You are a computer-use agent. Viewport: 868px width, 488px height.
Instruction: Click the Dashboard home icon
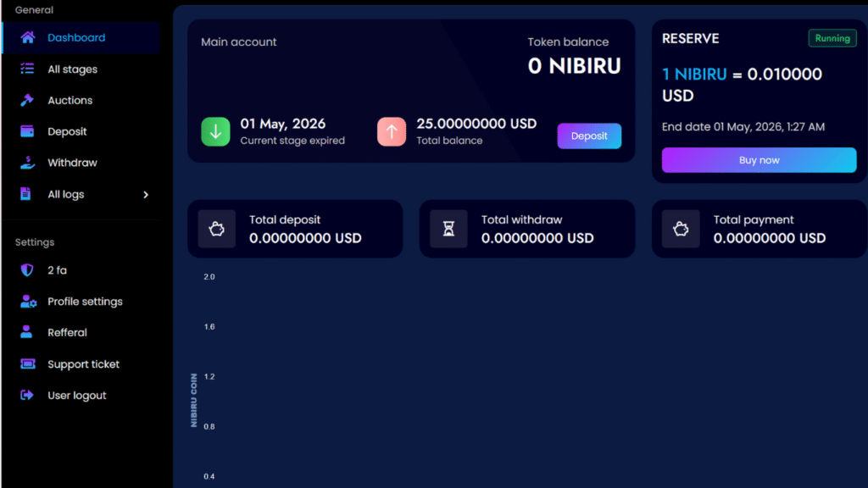[28, 37]
